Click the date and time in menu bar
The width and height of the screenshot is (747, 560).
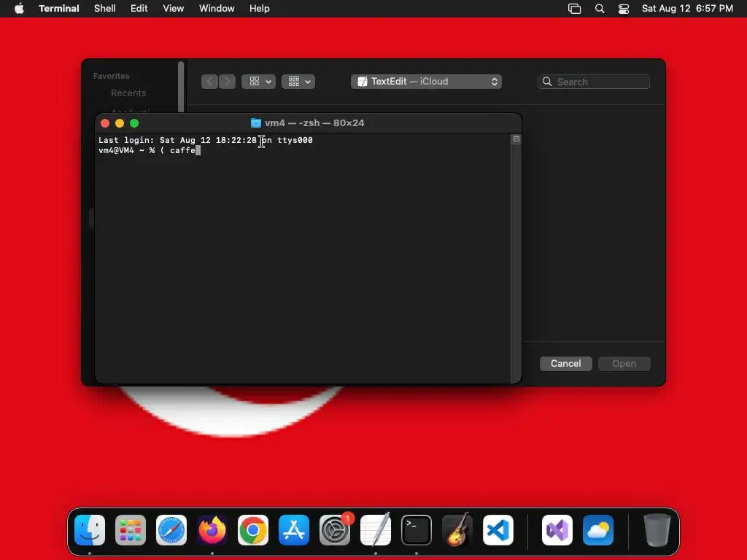687,9
